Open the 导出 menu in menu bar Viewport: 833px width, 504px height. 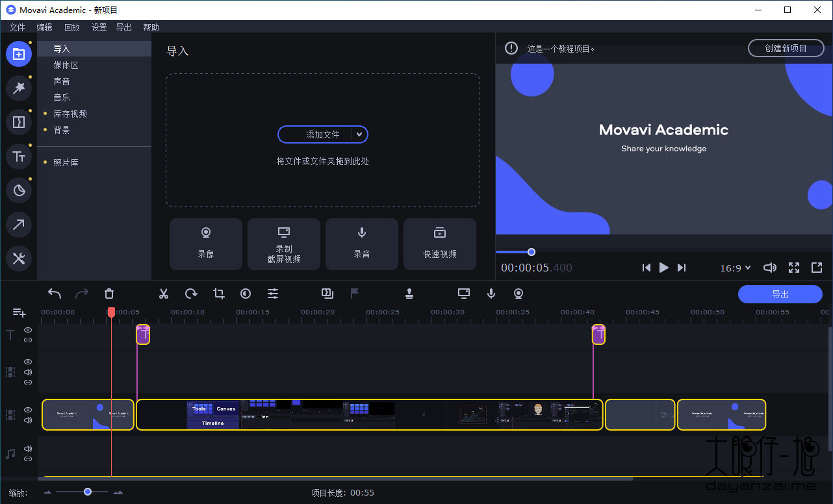[x=123, y=27]
